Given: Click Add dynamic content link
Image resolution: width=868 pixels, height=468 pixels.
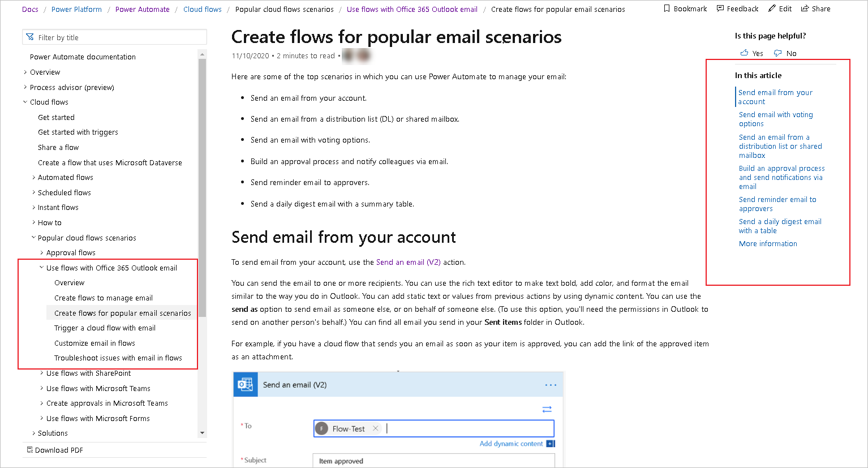Looking at the screenshot, I should 511,444.
